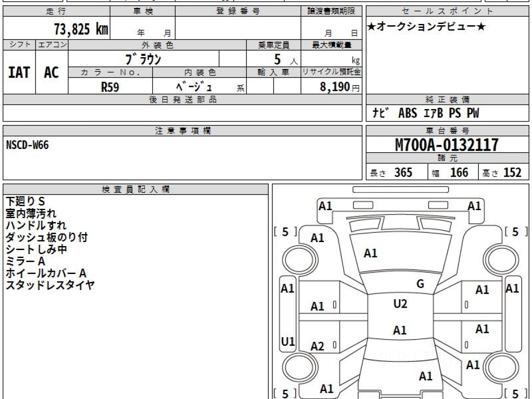Screen dimensions: 532x399
Task: Select the inspector note ホイールカバーA
Action: tap(46, 273)
